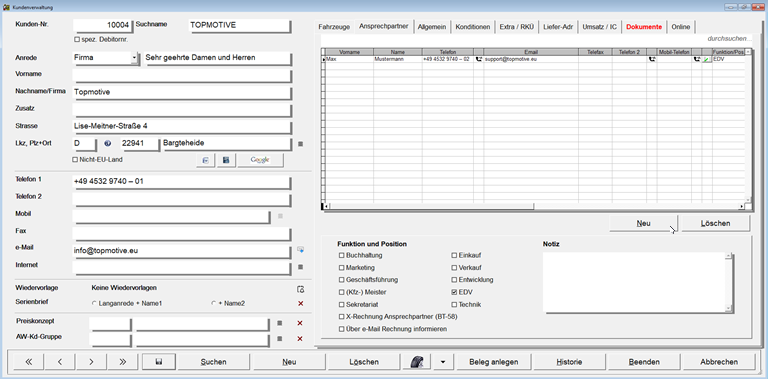
Task: Click the phone dial icon after Telefon column
Action: [479, 59]
